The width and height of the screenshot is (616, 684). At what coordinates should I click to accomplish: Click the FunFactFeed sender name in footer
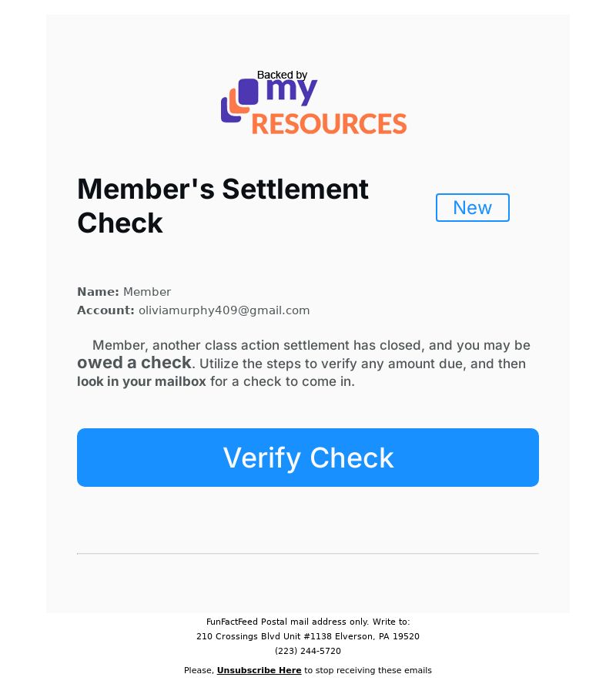click(232, 622)
